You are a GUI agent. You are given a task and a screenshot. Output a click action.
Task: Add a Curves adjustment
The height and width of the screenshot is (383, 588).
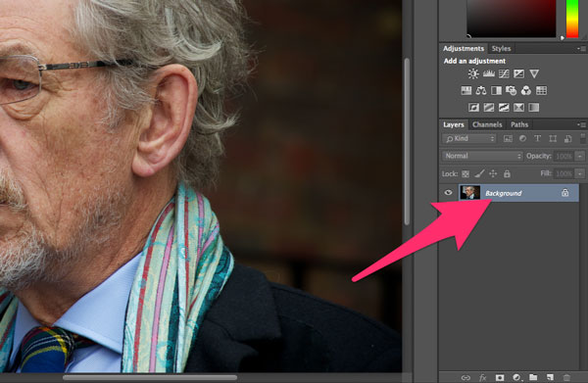(504, 73)
